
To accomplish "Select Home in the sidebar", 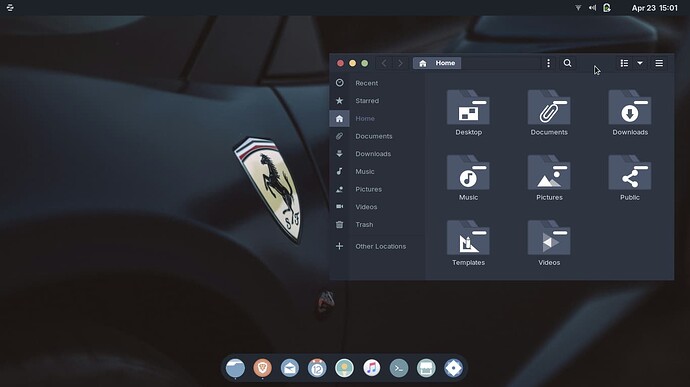I will (377, 118).
